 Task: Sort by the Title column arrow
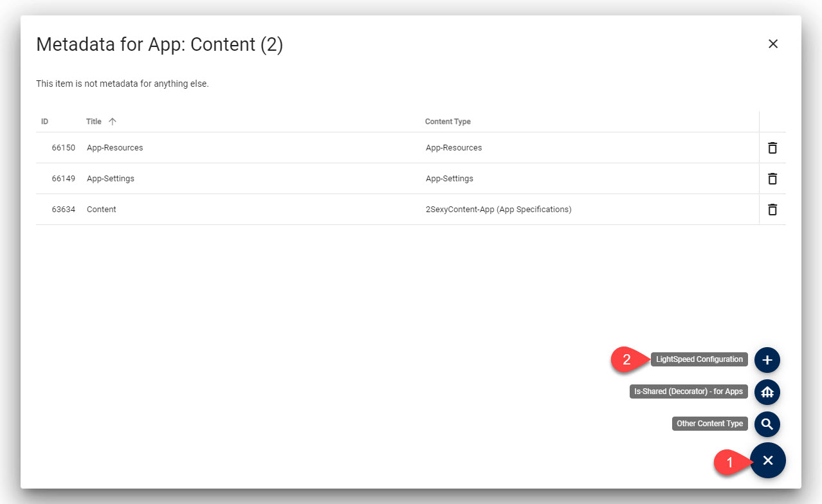tap(113, 122)
